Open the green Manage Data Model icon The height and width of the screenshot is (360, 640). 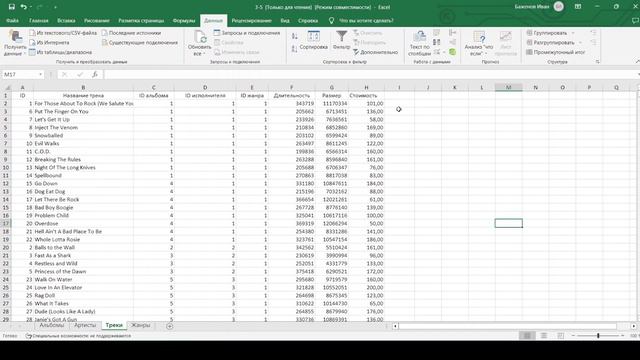tap(453, 52)
